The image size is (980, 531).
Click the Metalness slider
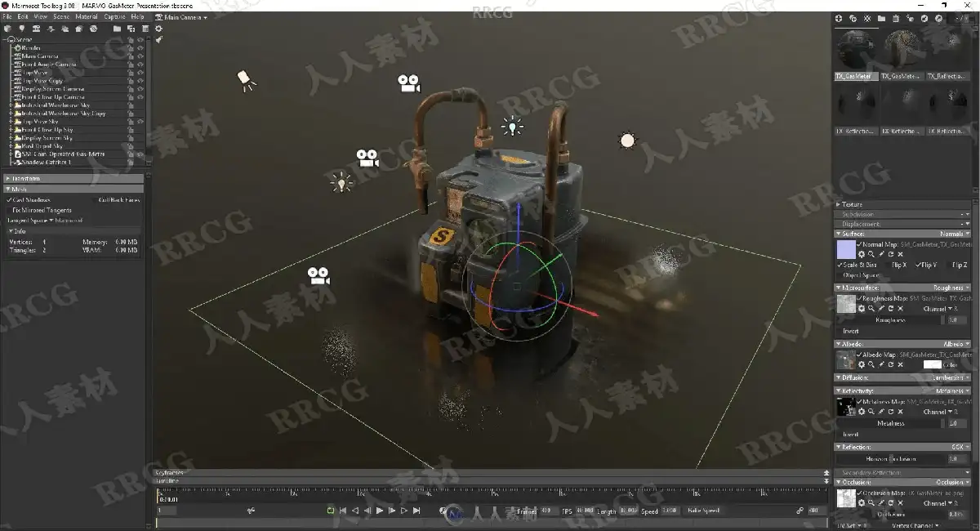[x=892, y=423]
